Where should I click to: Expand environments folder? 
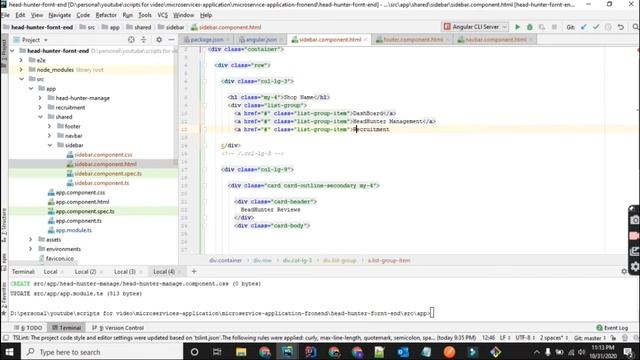click(31, 249)
